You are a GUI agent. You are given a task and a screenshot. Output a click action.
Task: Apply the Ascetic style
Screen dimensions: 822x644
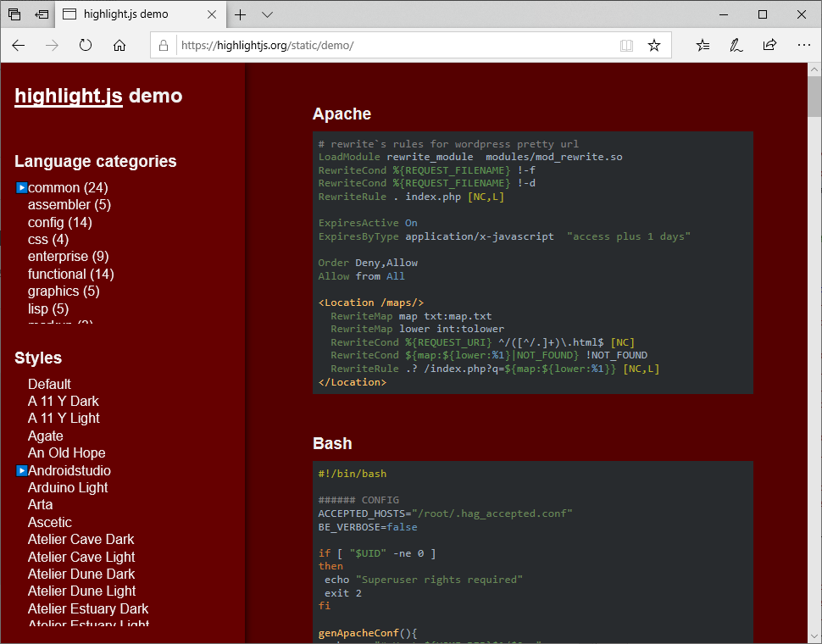click(x=50, y=523)
